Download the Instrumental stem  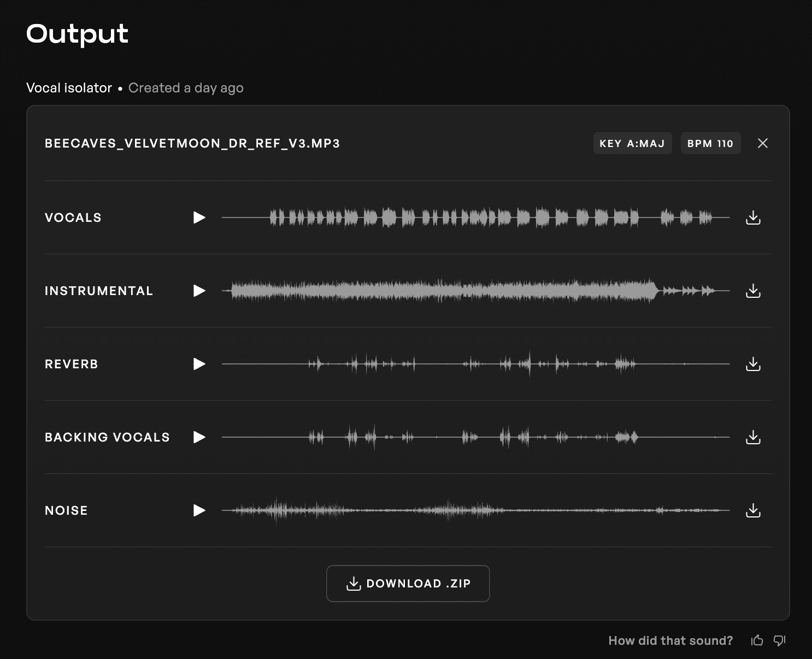(753, 291)
